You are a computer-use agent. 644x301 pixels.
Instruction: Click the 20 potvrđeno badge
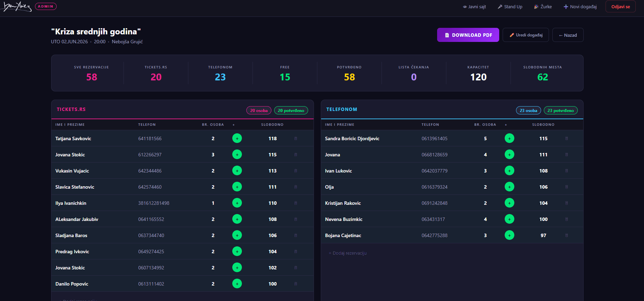coord(291,110)
